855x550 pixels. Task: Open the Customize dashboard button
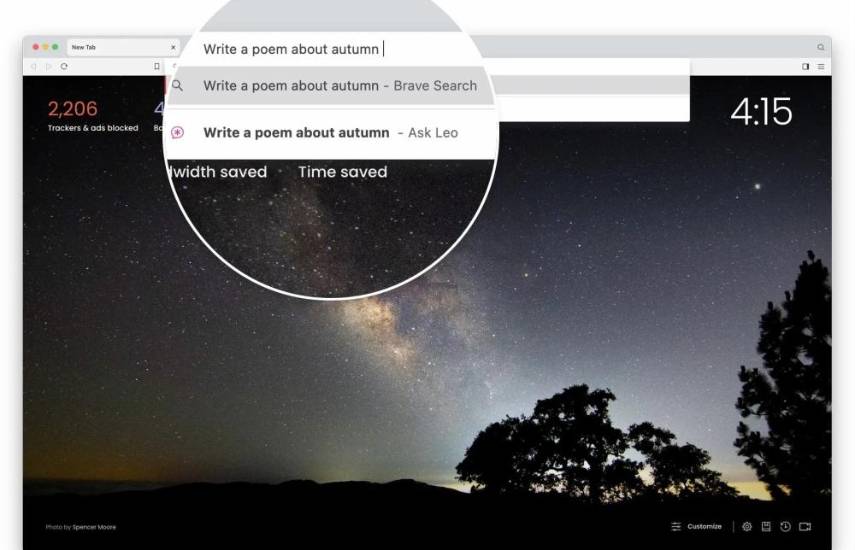click(696, 527)
